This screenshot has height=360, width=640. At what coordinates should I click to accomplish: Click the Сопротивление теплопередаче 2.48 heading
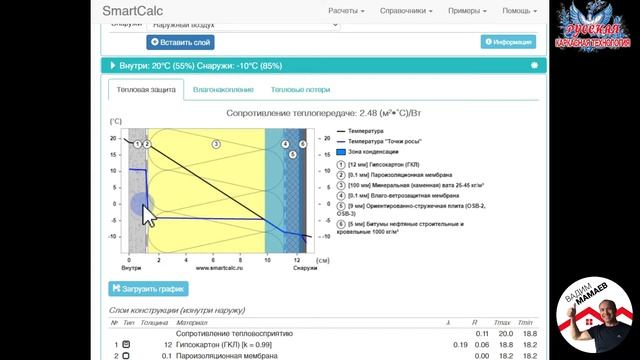click(323, 113)
